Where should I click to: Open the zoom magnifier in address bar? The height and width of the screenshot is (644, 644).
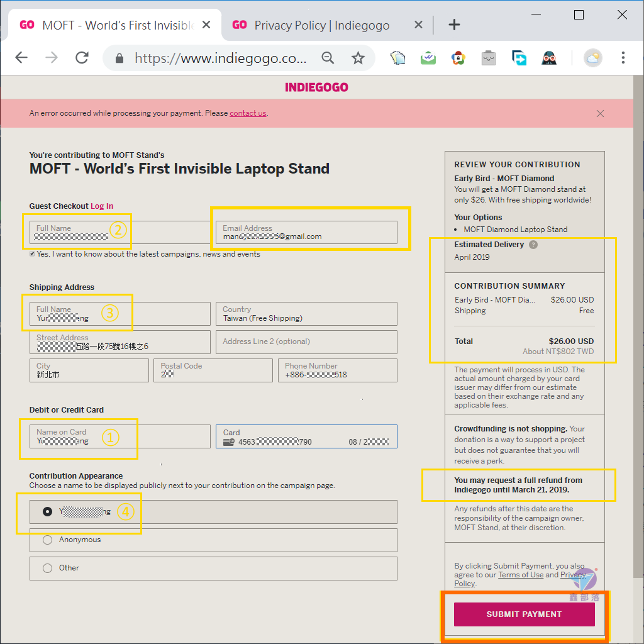(327, 58)
